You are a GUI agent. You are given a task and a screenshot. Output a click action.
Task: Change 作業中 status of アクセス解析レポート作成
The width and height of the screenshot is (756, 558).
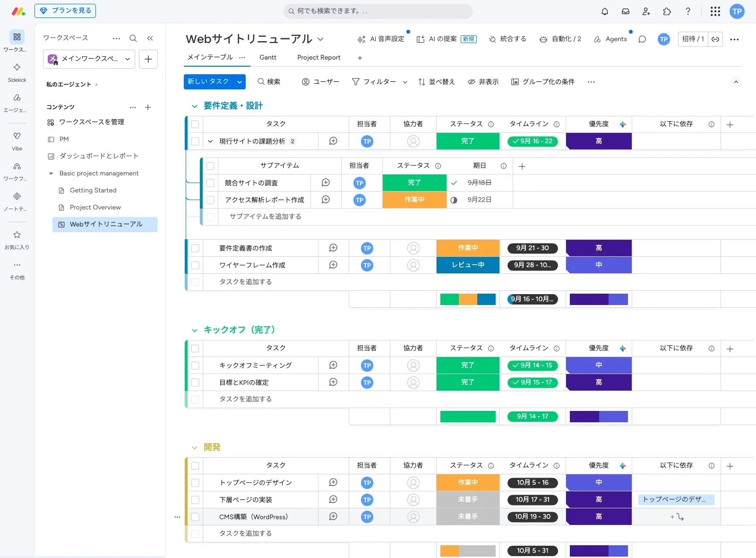[x=414, y=200]
